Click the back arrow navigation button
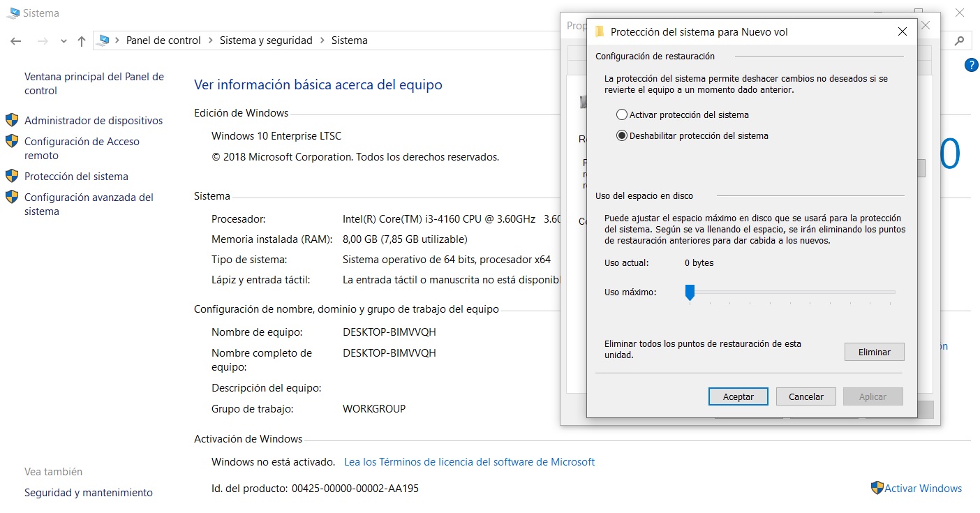This screenshot has height=513, width=980. [x=16, y=41]
